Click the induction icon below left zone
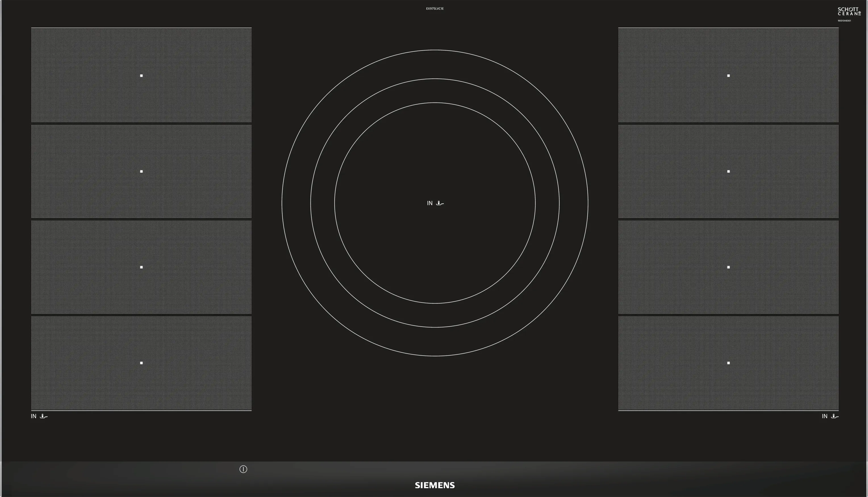This screenshot has width=868, height=497. click(x=44, y=416)
